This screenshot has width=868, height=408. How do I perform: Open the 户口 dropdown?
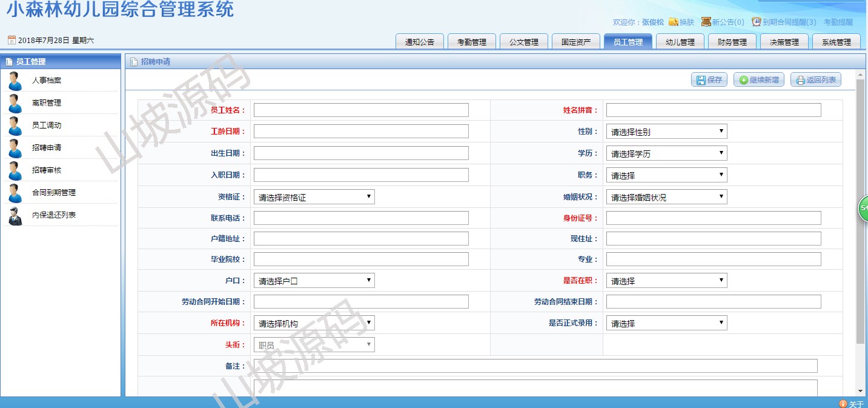[x=314, y=281]
